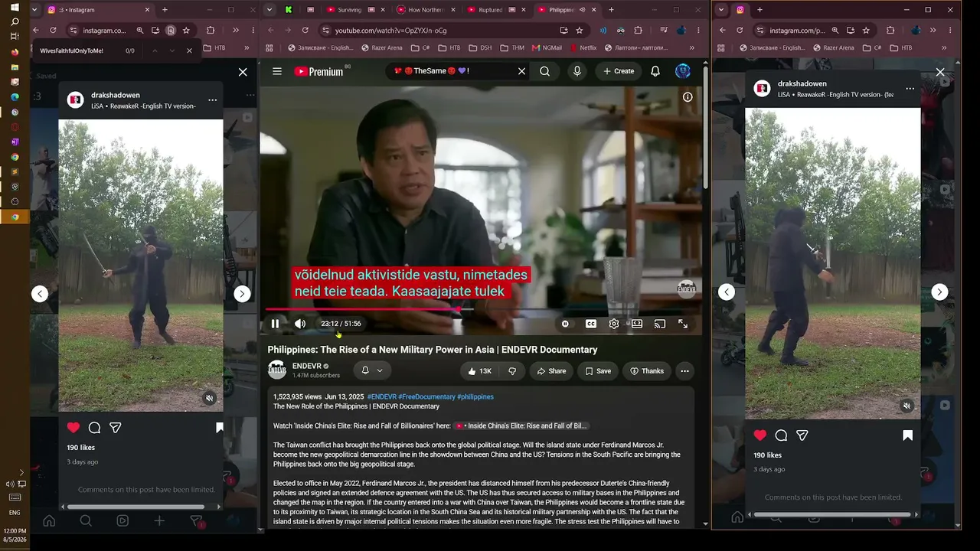
Task: Show more bookmarks chevron in YouTube window
Action: point(691,47)
